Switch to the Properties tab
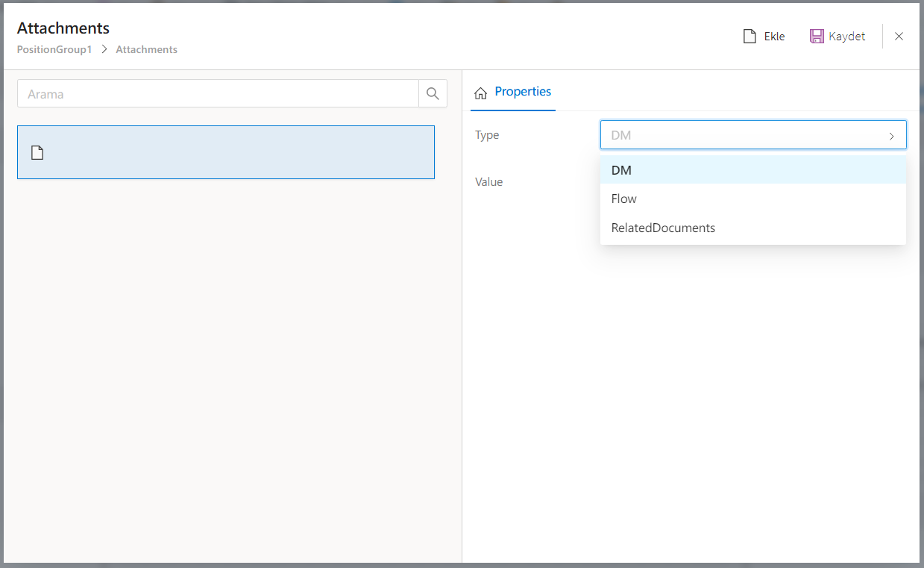Viewport: 924px width, 568px height. tap(522, 92)
